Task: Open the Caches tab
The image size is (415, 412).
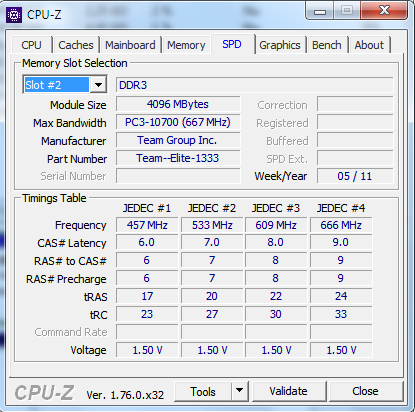Action: [x=76, y=45]
